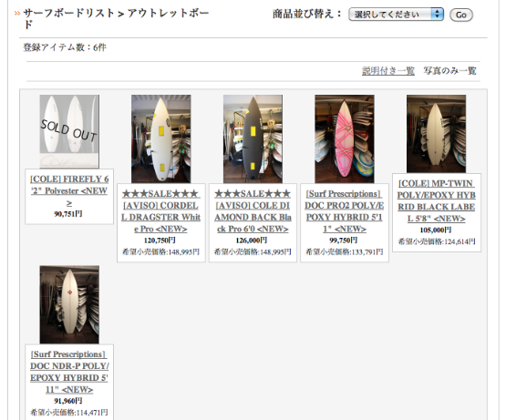The width and height of the screenshot is (506, 420).
Task: Click the 希望小売価格:133,791円 text
Action: [345, 251]
